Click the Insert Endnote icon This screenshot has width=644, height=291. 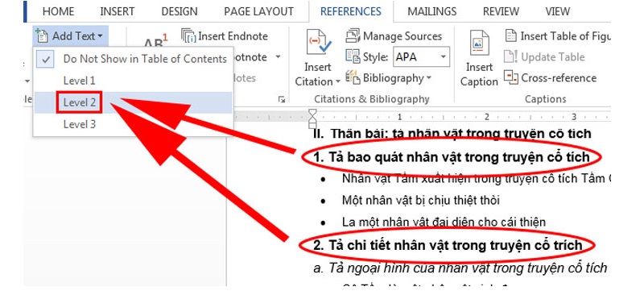tap(188, 36)
